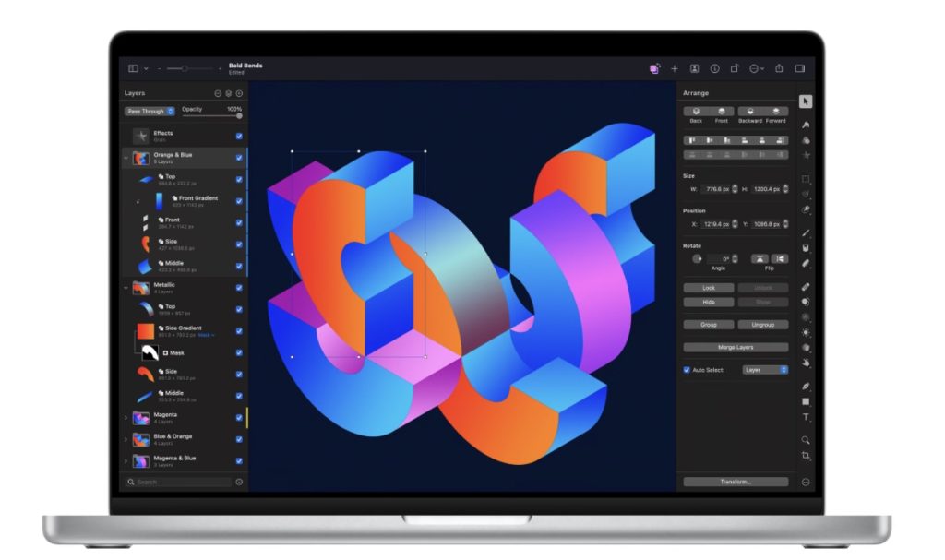This screenshot has width=945, height=560.
Task: Click the layer Opacity slider
Action: 211,116
